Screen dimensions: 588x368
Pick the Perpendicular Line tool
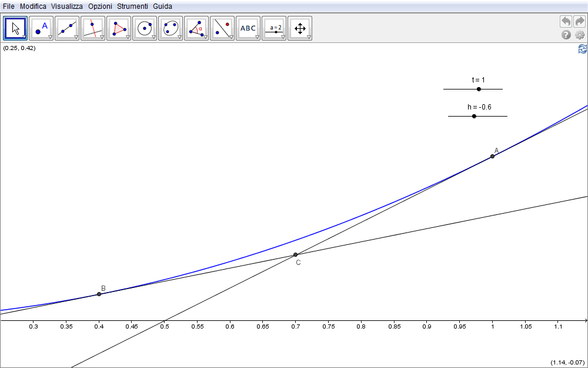(x=93, y=28)
